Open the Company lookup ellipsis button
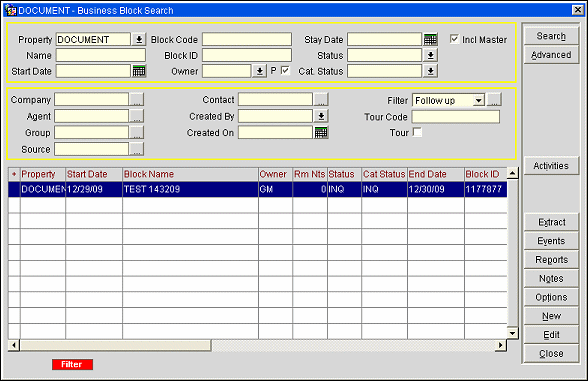Screen dimensions: 588x381 pos(136,100)
